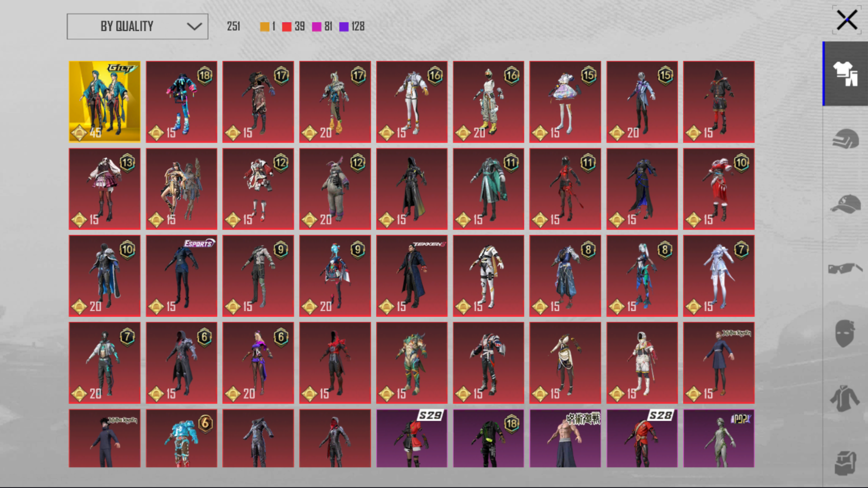Pick the level 17 cat-eared teal outfit
Viewport: 868px width, 488px height.
(335, 102)
